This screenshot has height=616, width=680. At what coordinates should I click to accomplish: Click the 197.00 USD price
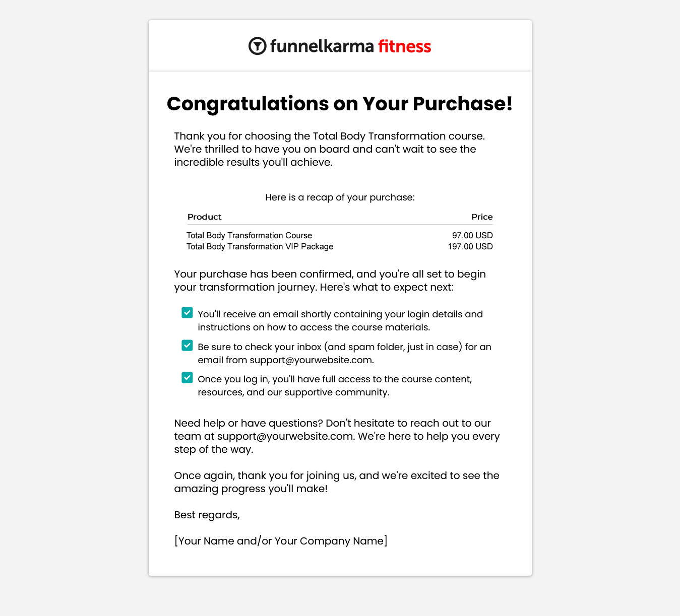(470, 246)
